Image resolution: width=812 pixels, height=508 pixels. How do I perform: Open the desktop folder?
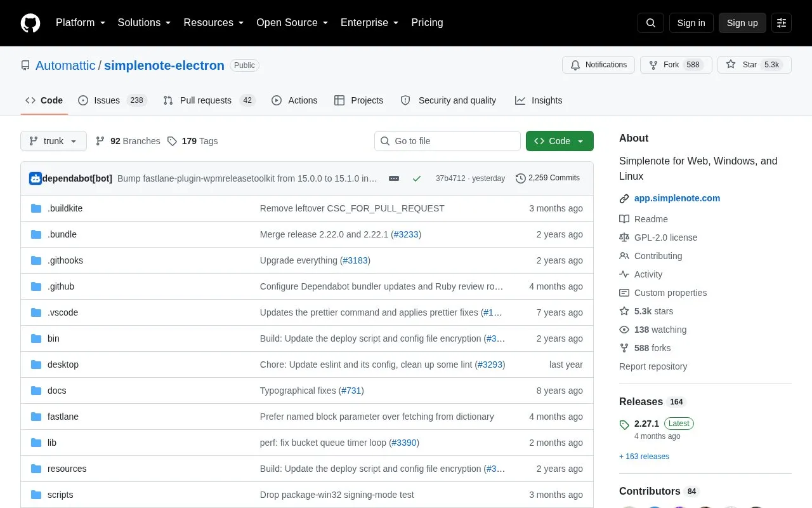pyautogui.click(x=63, y=364)
